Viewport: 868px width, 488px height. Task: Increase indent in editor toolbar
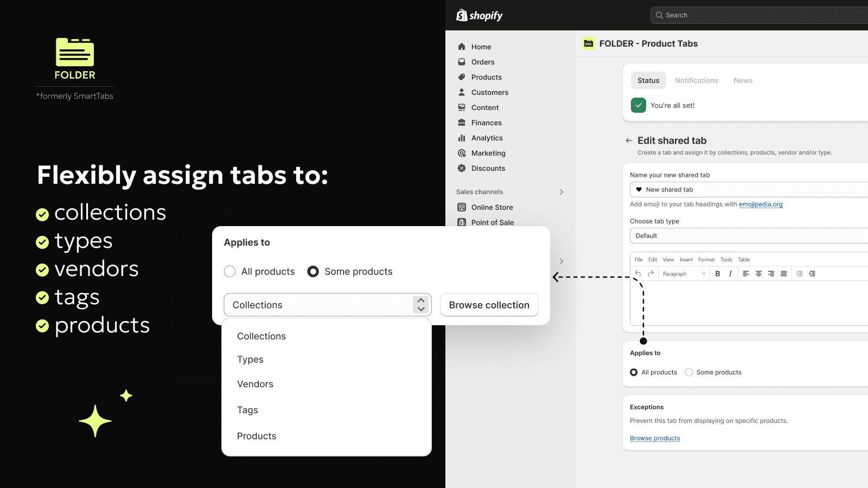click(812, 274)
